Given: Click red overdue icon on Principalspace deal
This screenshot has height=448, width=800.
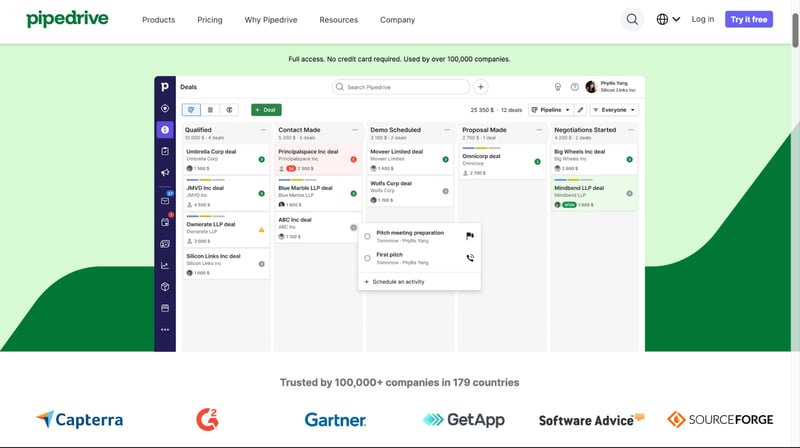Looking at the screenshot, I should pos(354,159).
